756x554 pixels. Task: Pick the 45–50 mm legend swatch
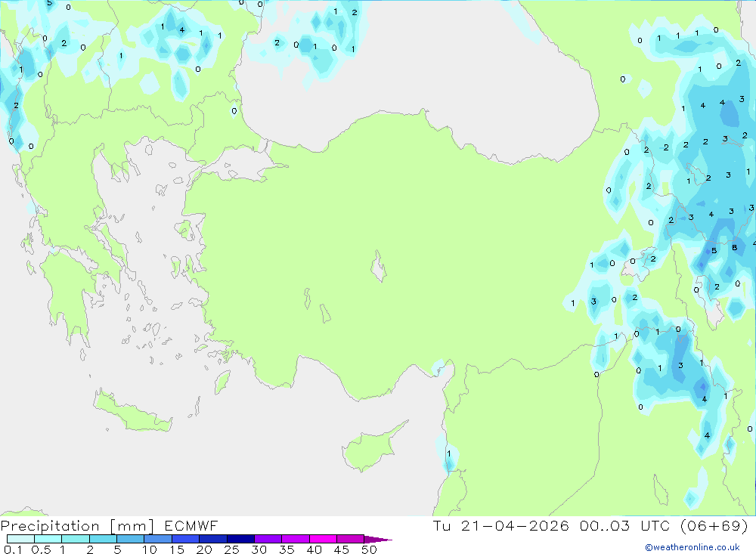pos(351,539)
